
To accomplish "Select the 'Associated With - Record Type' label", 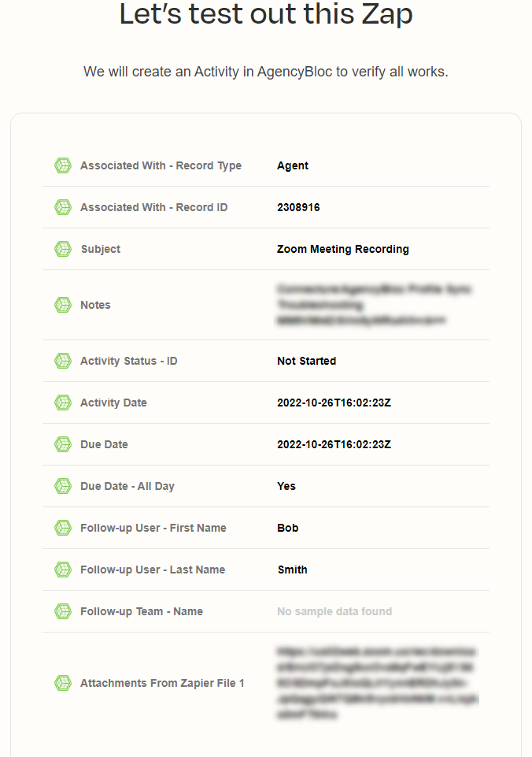I will point(161,165).
